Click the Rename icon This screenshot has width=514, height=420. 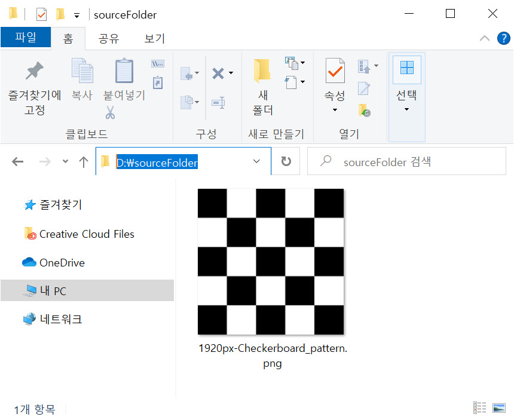click(218, 103)
